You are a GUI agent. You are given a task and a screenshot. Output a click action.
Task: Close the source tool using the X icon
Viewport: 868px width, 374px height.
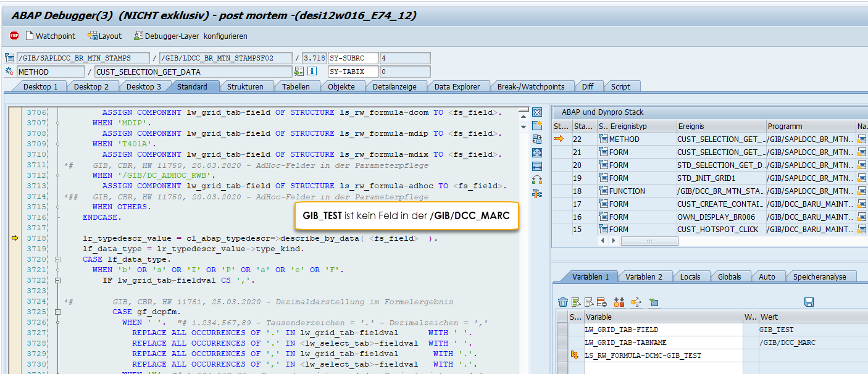[x=537, y=112]
